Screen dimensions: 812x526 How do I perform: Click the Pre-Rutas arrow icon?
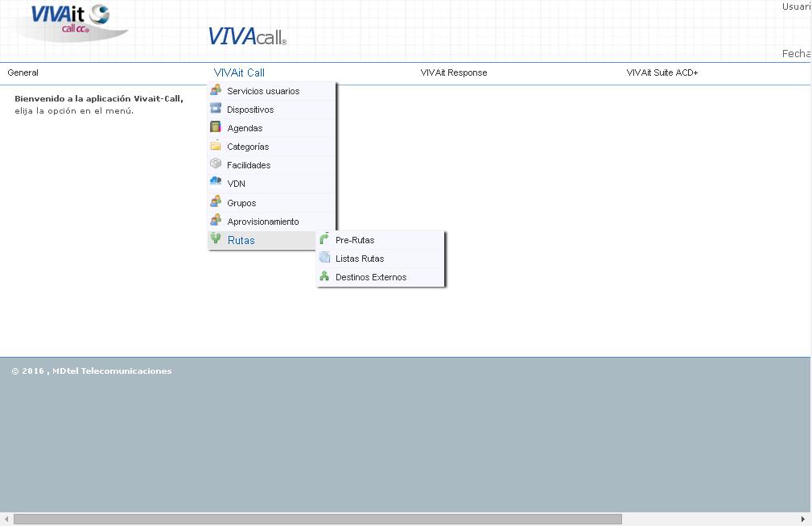click(324, 238)
